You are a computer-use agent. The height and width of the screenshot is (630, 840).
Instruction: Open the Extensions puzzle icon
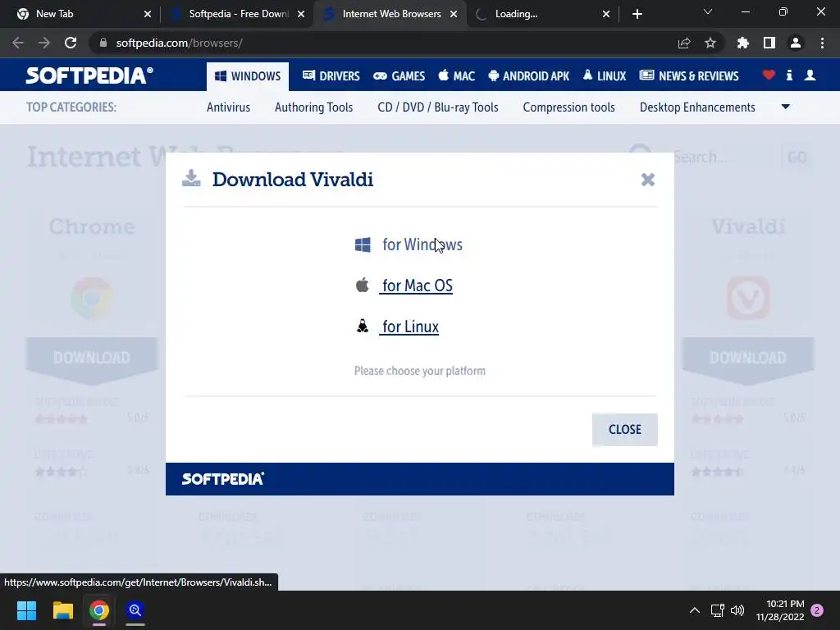[x=743, y=43]
